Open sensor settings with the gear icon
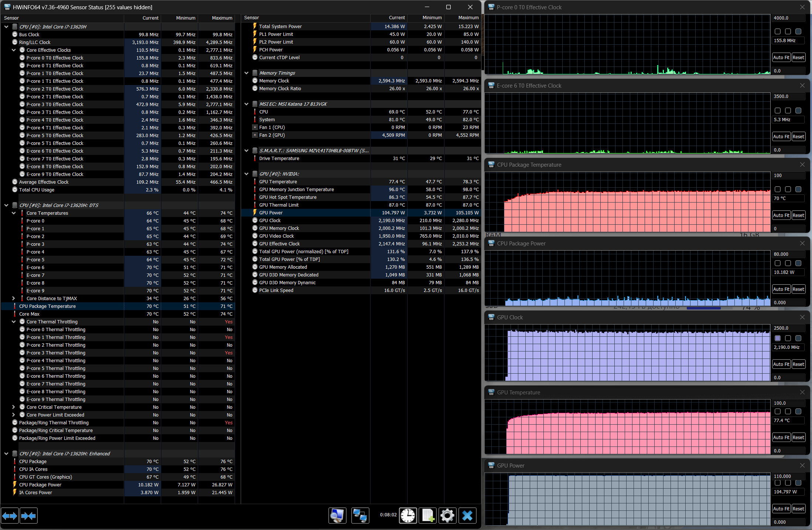 pos(447,516)
